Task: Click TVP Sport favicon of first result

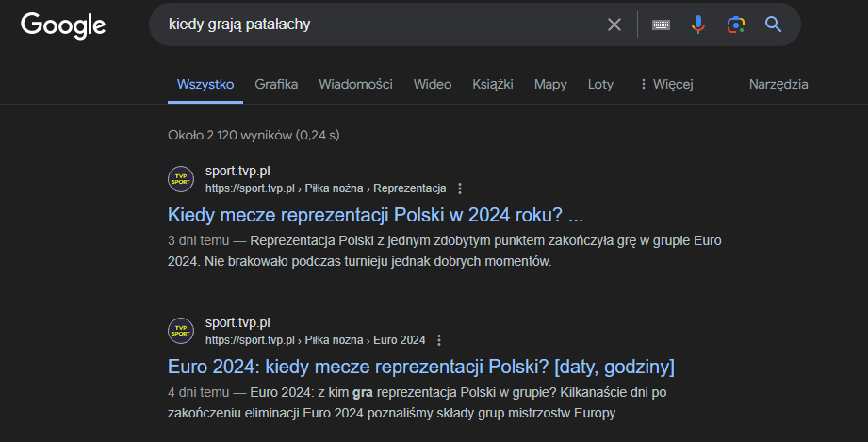Action: (x=181, y=179)
